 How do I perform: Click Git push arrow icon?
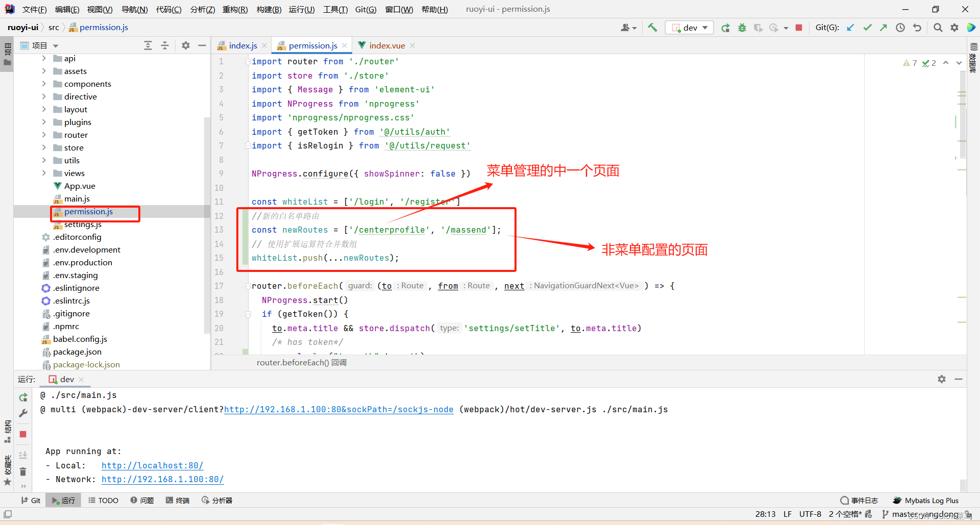point(884,28)
